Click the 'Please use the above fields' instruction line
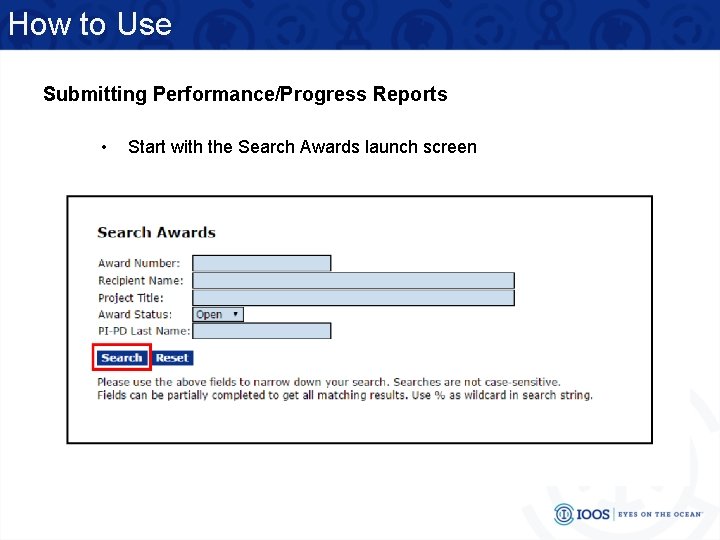Image resolution: width=720 pixels, height=540 pixels. pyautogui.click(x=329, y=382)
